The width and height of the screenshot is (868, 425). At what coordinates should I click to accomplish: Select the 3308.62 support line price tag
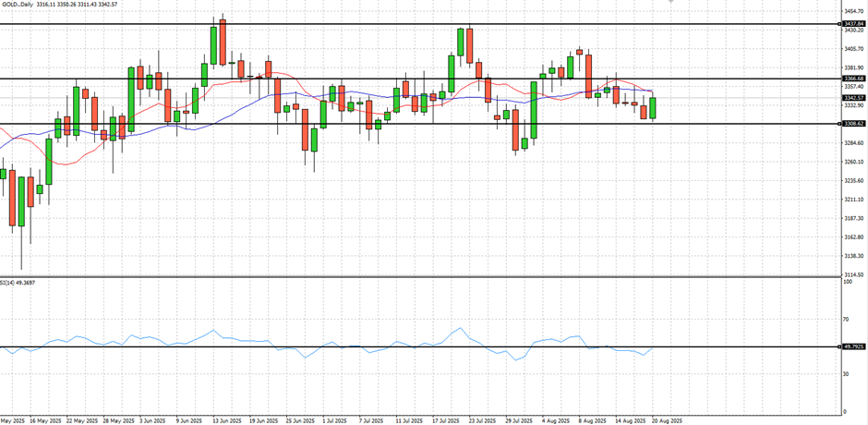pyautogui.click(x=853, y=123)
